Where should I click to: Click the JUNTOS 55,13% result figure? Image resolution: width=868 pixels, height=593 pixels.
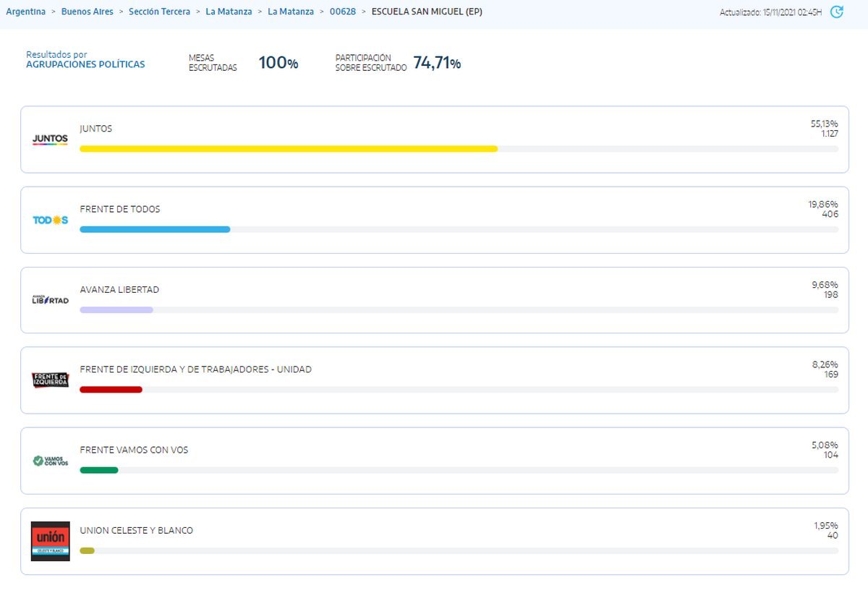[x=824, y=124]
